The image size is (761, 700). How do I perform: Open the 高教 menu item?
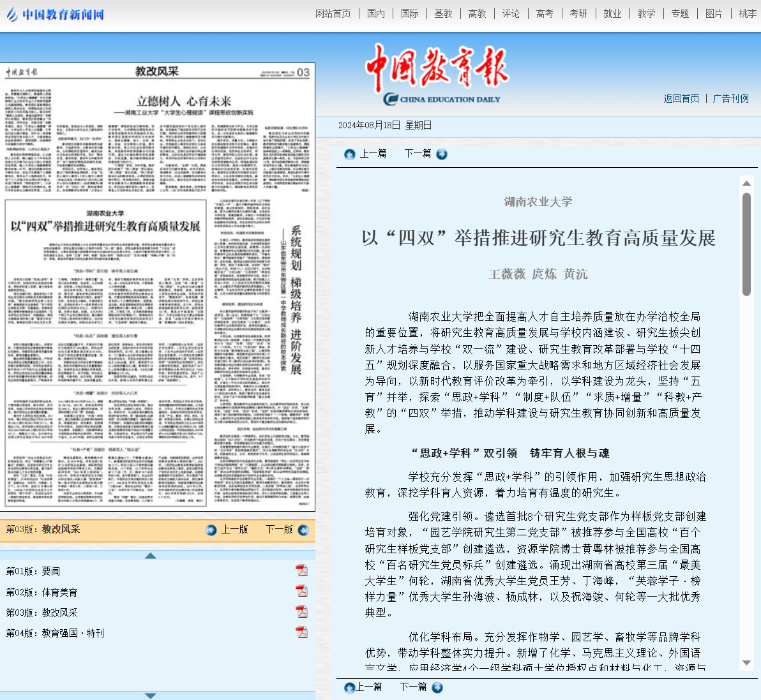(x=477, y=13)
